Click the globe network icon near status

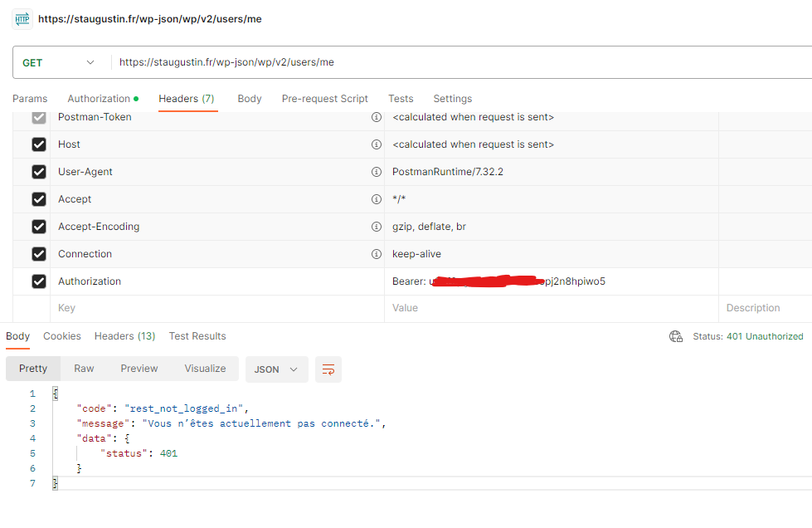coord(676,336)
